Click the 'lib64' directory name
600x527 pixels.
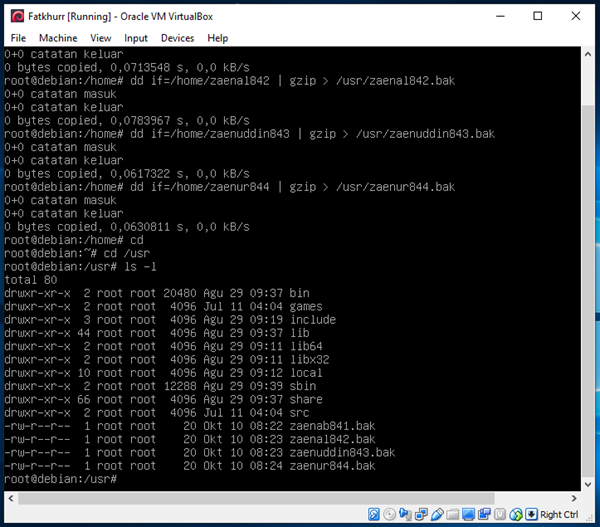click(306, 346)
